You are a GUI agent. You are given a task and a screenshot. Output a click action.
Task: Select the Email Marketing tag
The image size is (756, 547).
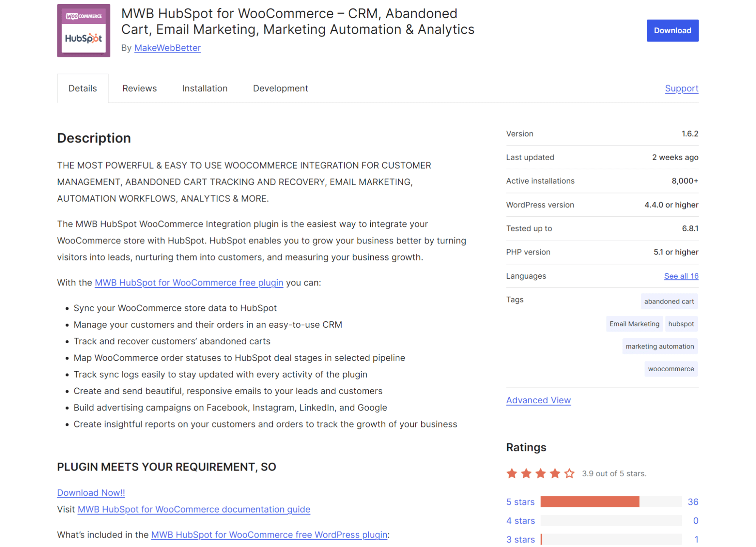634,324
